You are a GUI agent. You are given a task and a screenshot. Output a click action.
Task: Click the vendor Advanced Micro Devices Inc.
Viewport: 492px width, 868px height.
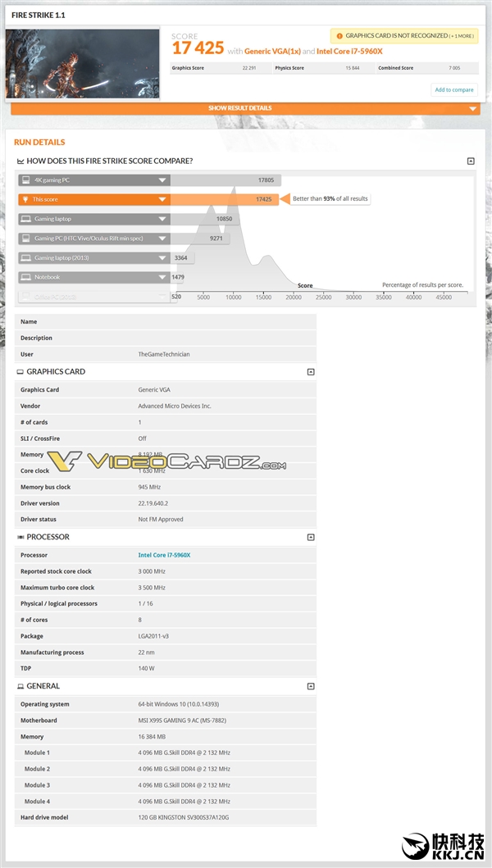[175, 407]
